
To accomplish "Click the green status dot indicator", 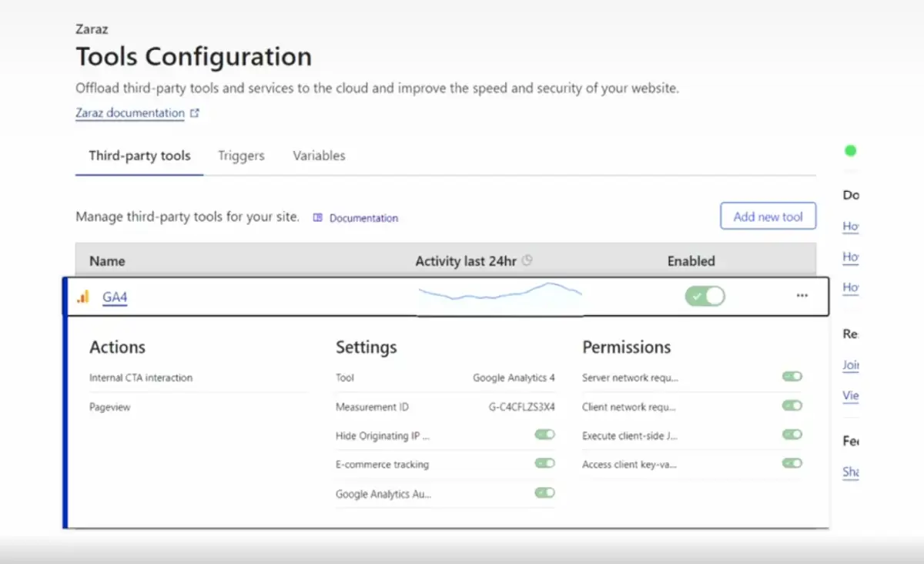I will [850, 150].
